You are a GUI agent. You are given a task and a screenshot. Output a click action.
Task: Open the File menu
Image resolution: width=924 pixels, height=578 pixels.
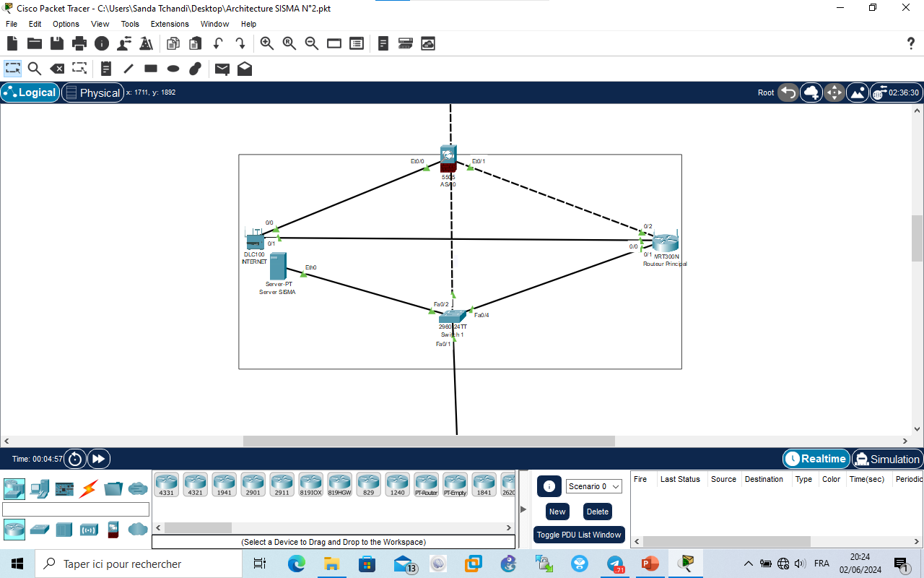click(x=12, y=24)
